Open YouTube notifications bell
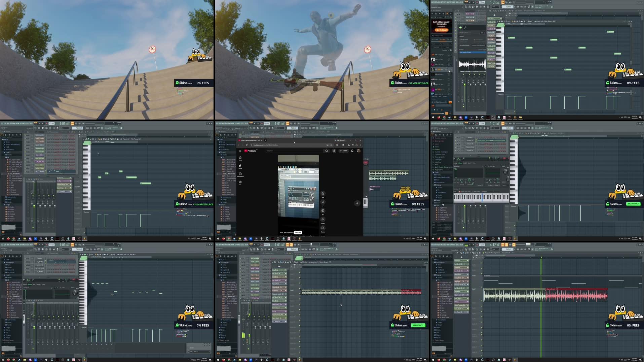Screen dimensions: 644x362 (x=352, y=151)
